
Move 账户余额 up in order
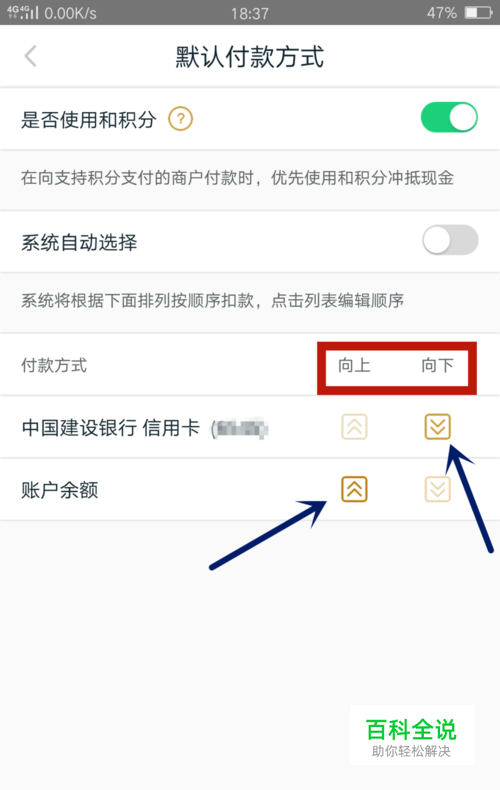(x=354, y=489)
